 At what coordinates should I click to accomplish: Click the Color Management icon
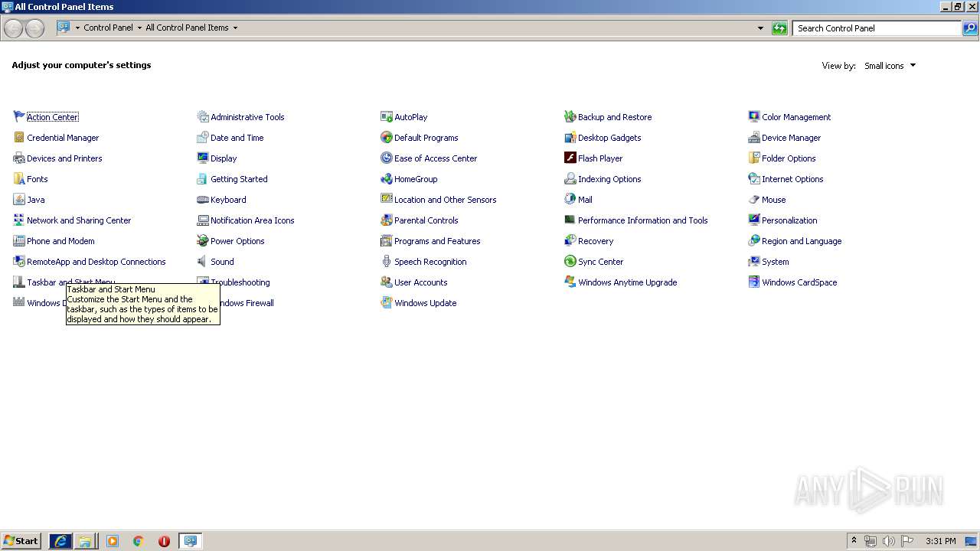[x=754, y=117]
